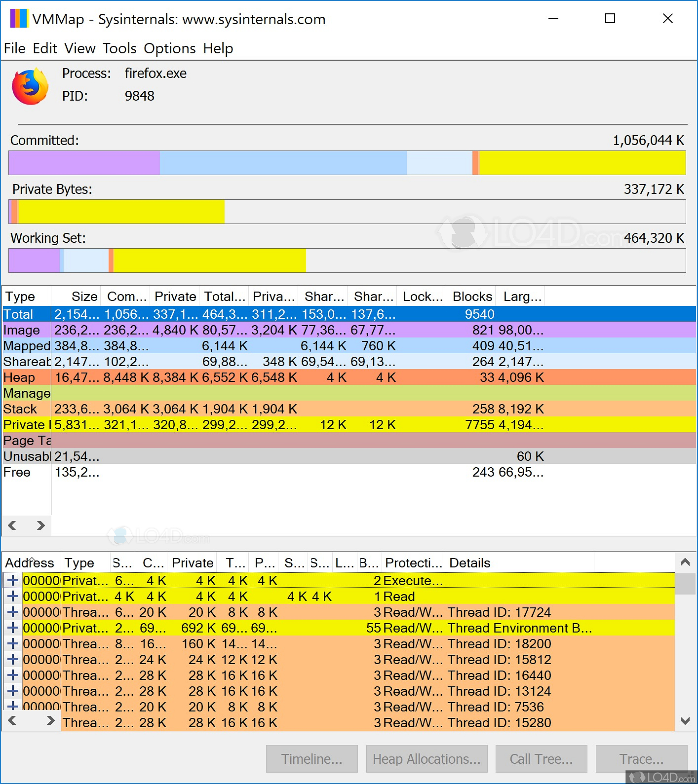Click scroll-left arrow of summary table
The image size is (698, 784).
(x=12, y=525)
